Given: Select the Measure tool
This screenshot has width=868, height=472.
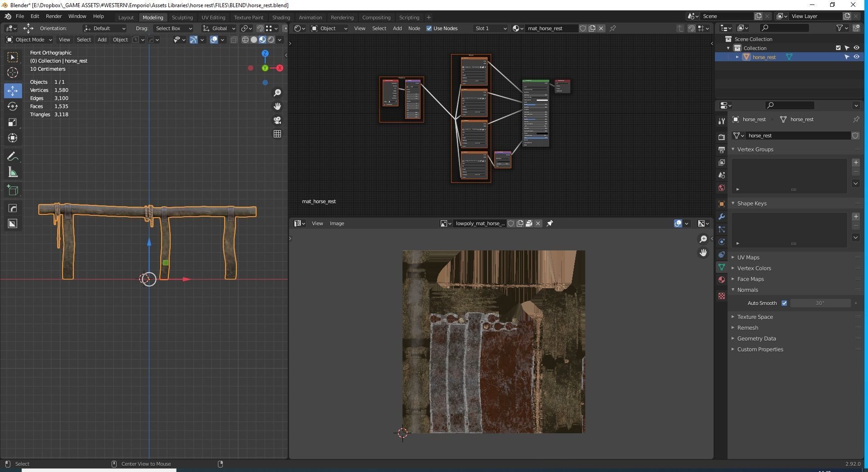Looking at the screenshot, I should [x=13, y=173].
